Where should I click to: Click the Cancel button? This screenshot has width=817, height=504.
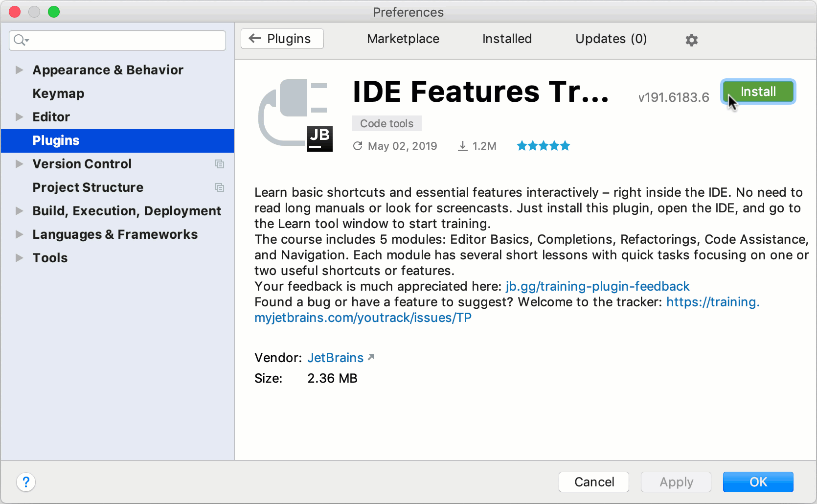tap(594, 482)
